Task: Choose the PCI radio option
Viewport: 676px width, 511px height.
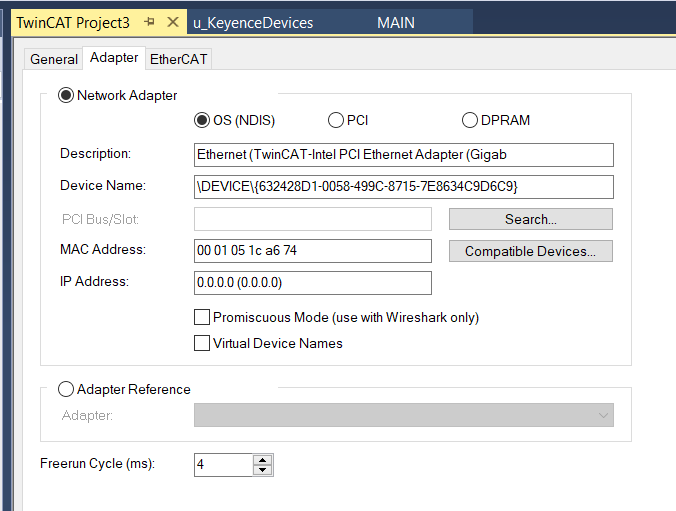Action: pyautogui.click(x=336, y=120)
